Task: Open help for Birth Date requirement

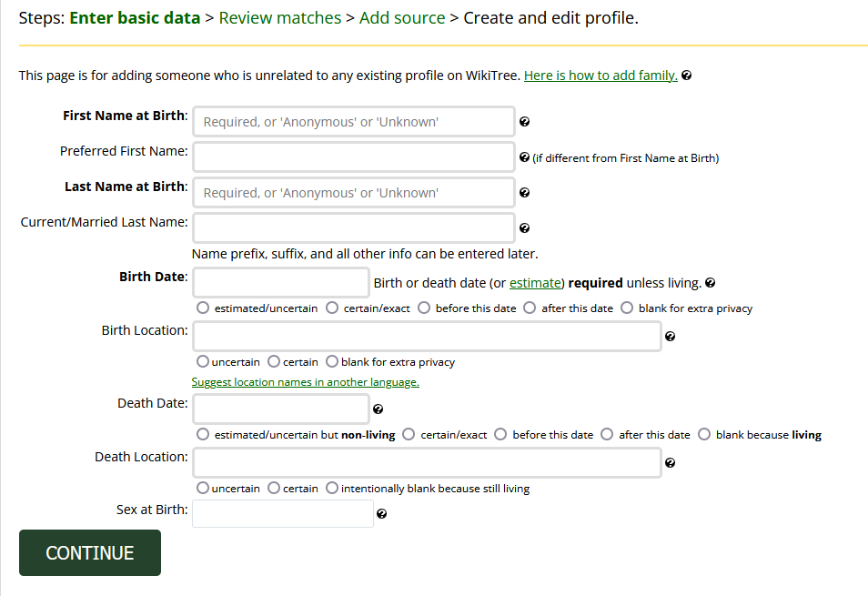Action: 709,283
